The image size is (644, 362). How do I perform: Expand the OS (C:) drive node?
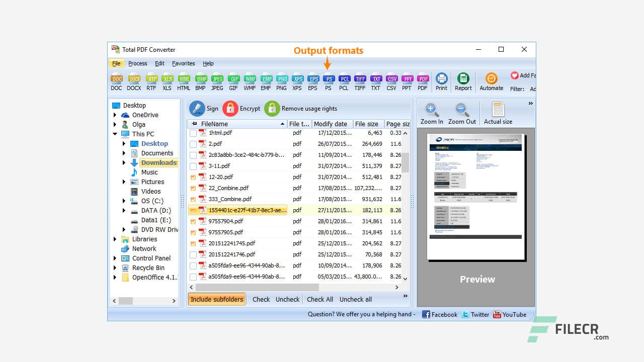[x=124, y=201]
